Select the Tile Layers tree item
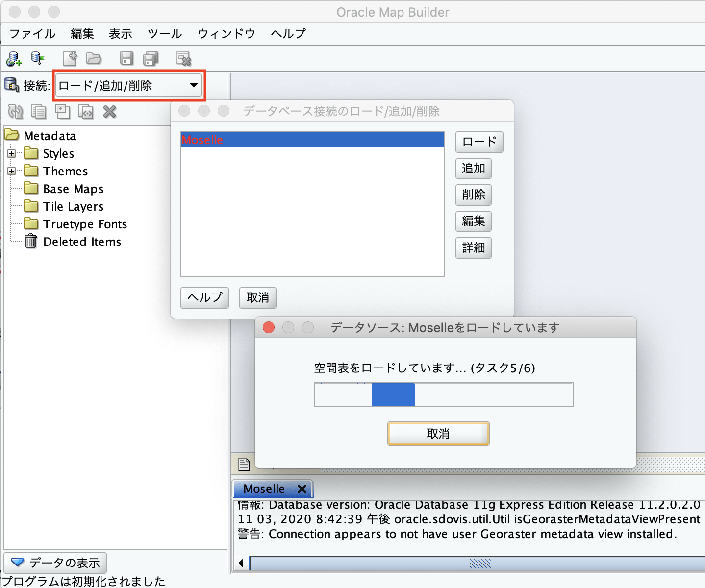The width and height of the screenshot is (705, 588). point(74,206)
